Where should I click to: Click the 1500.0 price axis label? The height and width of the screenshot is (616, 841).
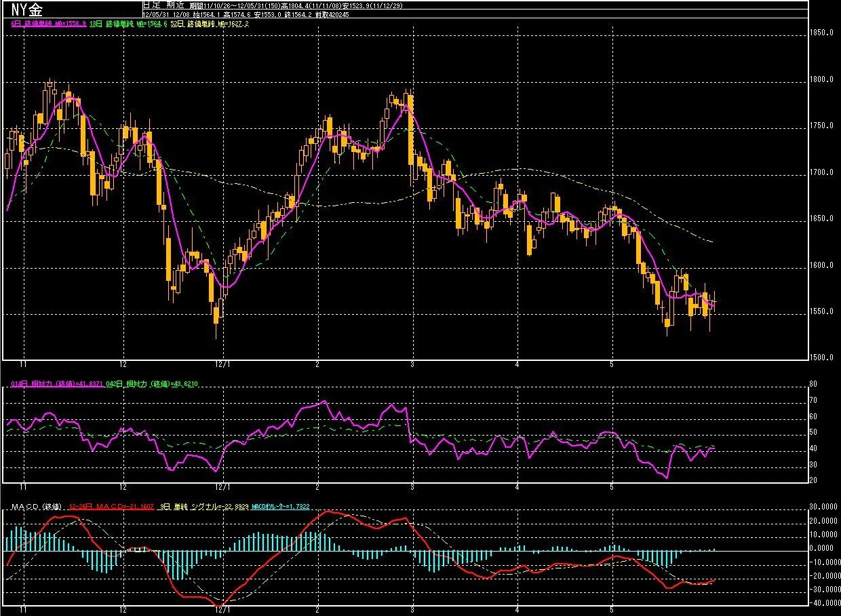pos(821,358)
